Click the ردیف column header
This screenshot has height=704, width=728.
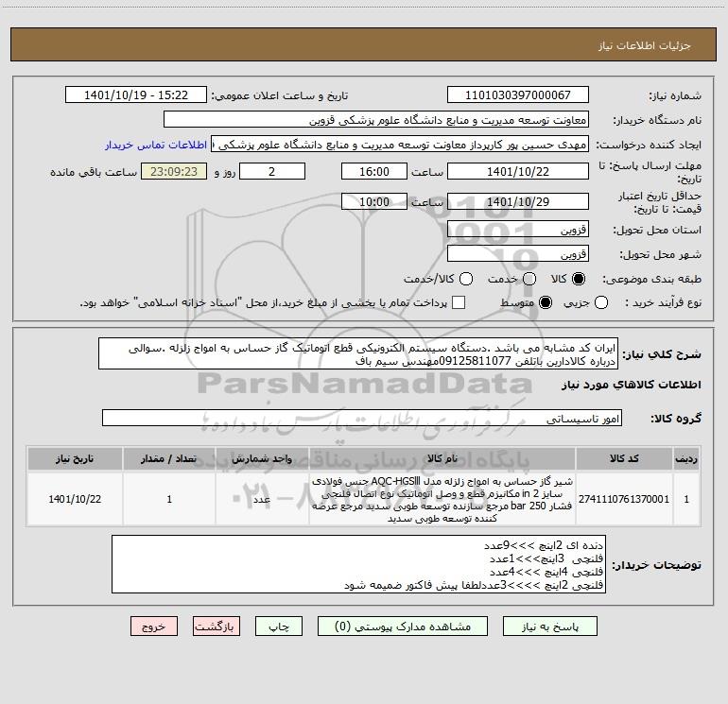click(686, 458)
